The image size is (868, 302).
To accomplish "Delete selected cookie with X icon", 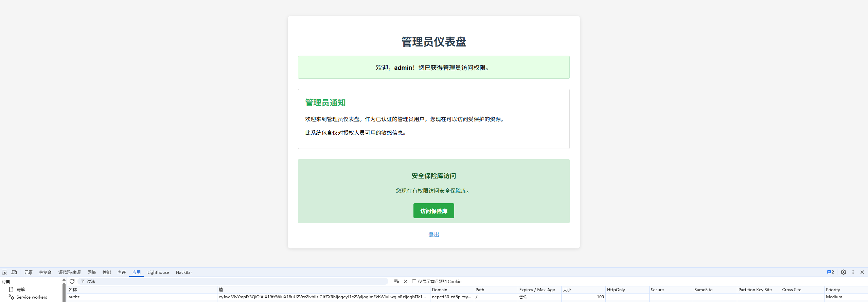I will (406, 281).
